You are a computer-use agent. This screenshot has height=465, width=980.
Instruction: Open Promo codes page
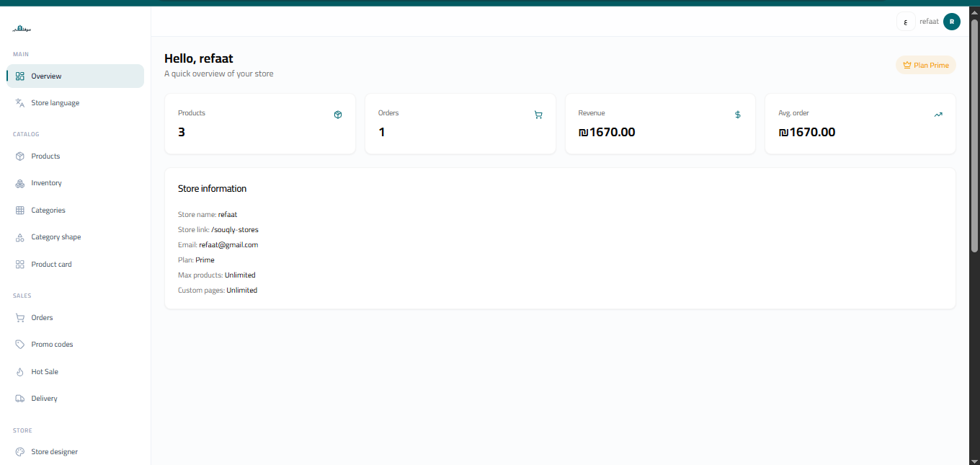[x=76, y=345]
